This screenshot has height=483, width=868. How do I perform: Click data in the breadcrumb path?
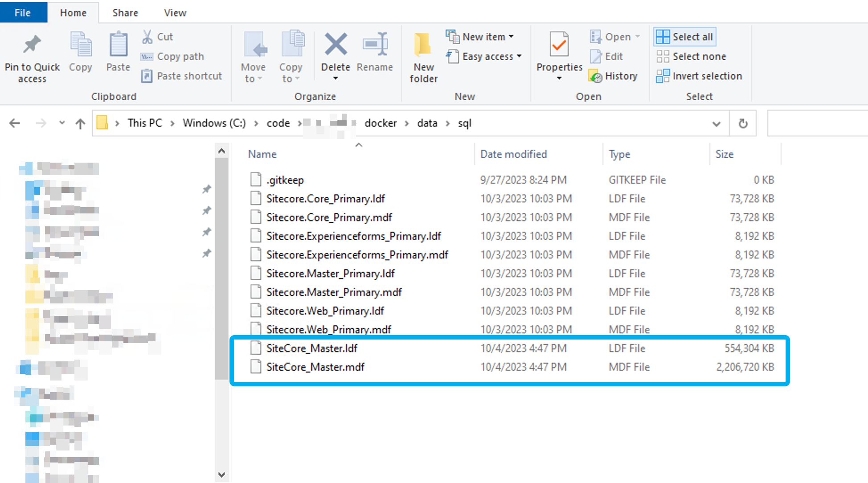coord(427,123)
